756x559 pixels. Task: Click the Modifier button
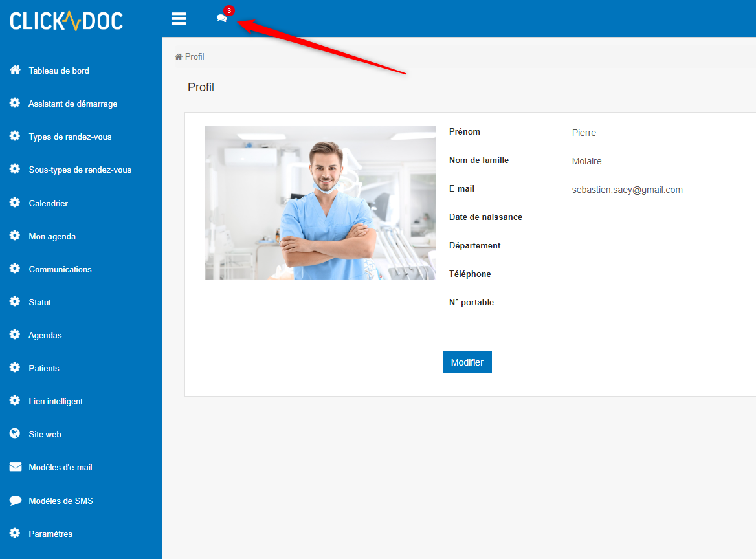[467, 362]
